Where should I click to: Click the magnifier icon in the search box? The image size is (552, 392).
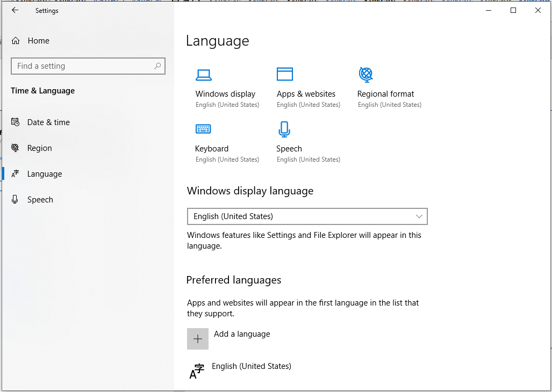point(157,66)
